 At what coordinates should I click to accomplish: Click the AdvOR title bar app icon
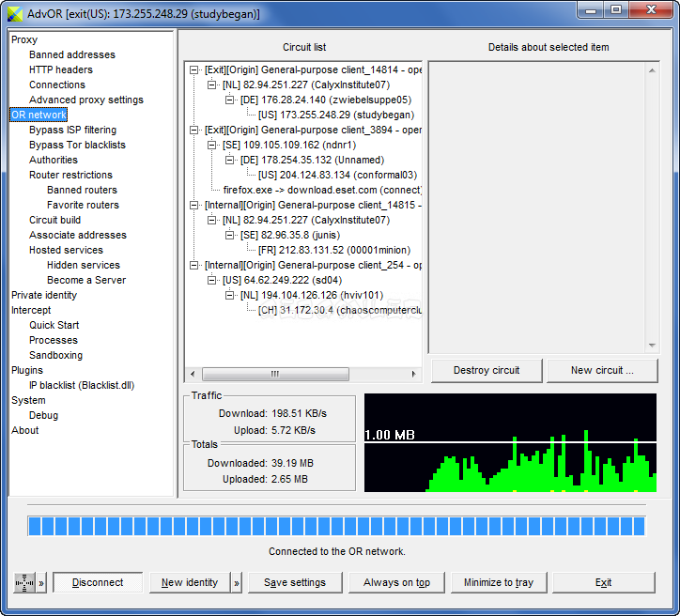[15, 14]
